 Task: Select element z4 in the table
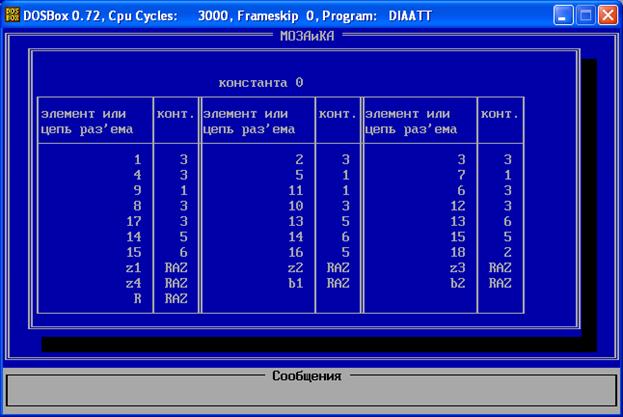[x=134, y=283]
